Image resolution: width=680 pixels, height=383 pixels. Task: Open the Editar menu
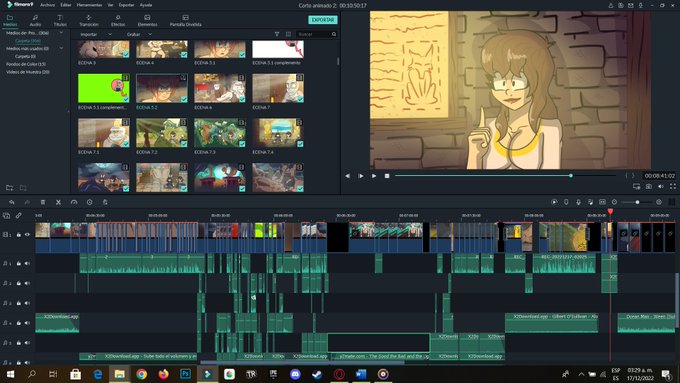pyautogui.click(x=66, y=5)
